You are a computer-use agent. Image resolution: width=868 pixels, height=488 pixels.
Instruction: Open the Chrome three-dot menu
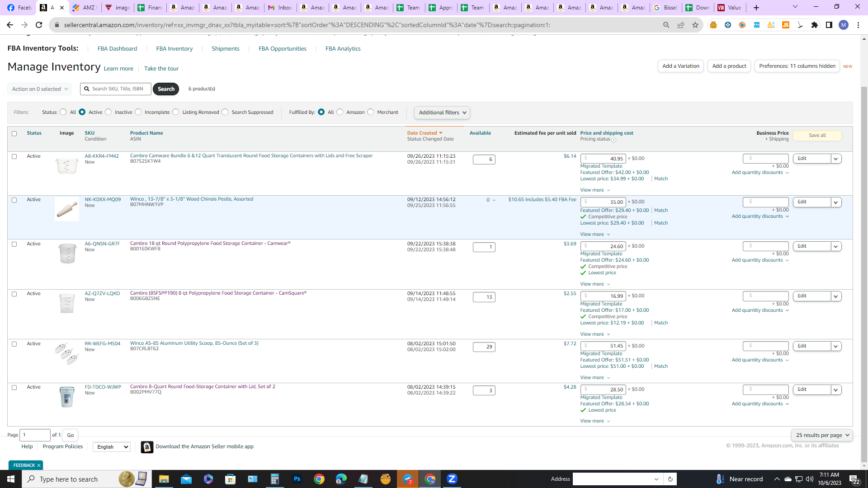tap(858, 25)
